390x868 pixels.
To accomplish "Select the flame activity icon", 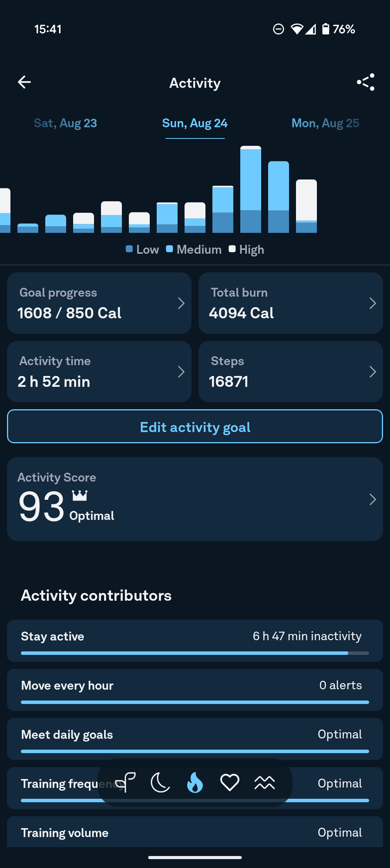I will click(x=195, y=783).
